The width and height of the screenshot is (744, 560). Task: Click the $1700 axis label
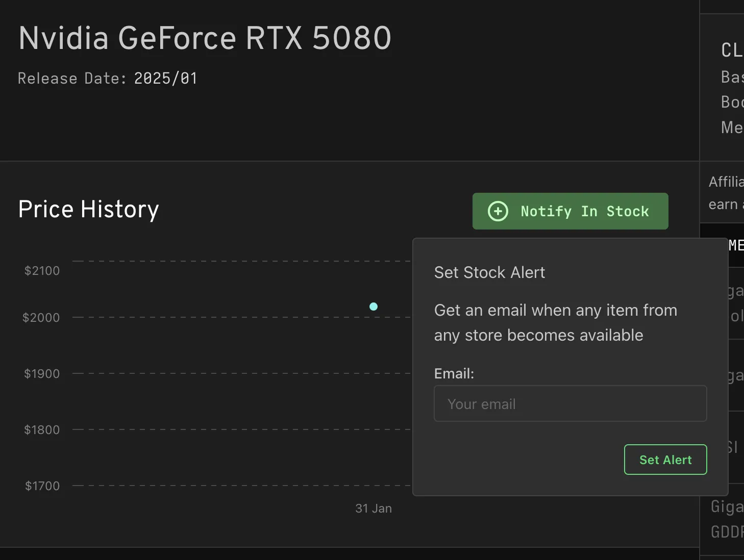42,486
